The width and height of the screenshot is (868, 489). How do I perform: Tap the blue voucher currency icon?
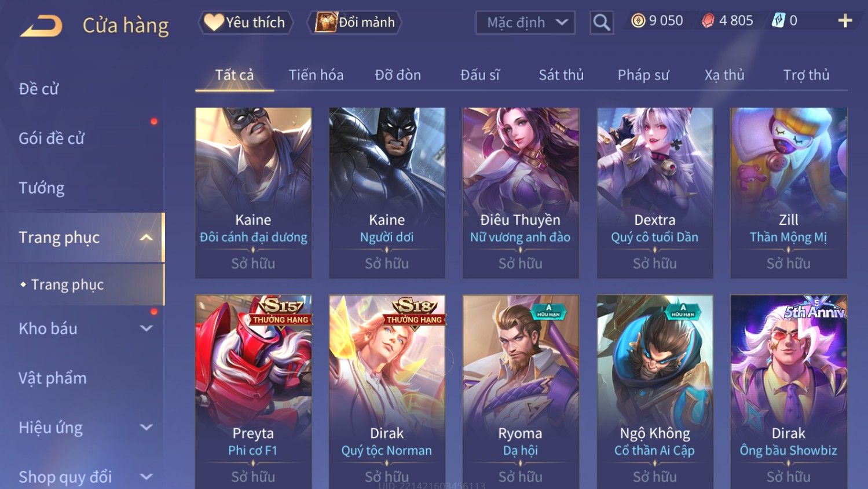click(x=778, y=21)
